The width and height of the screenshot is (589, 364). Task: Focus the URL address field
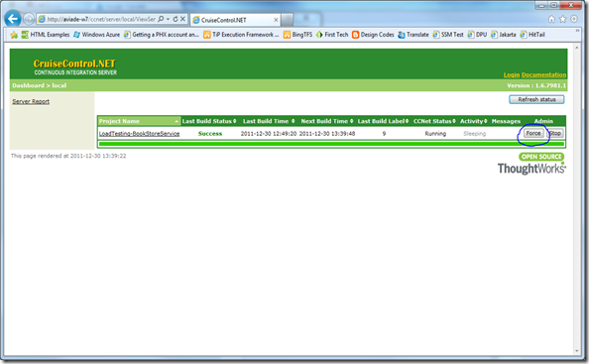point(101,19)
